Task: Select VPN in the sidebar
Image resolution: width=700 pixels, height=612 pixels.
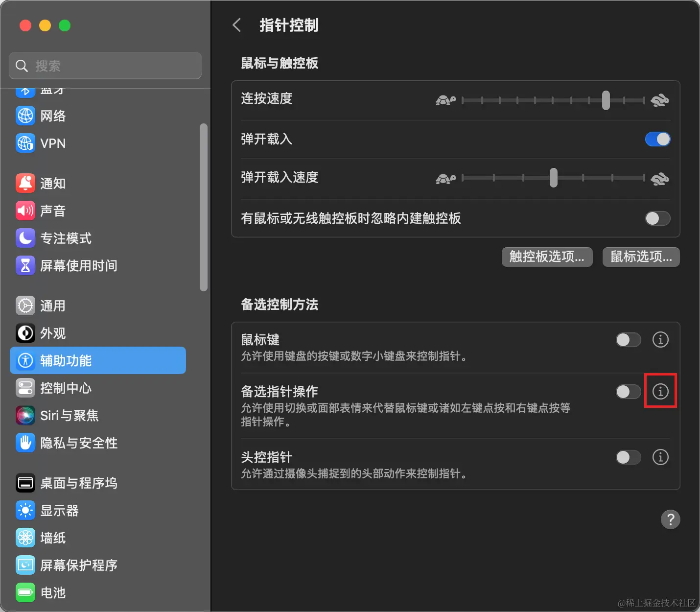Action: 98,143
